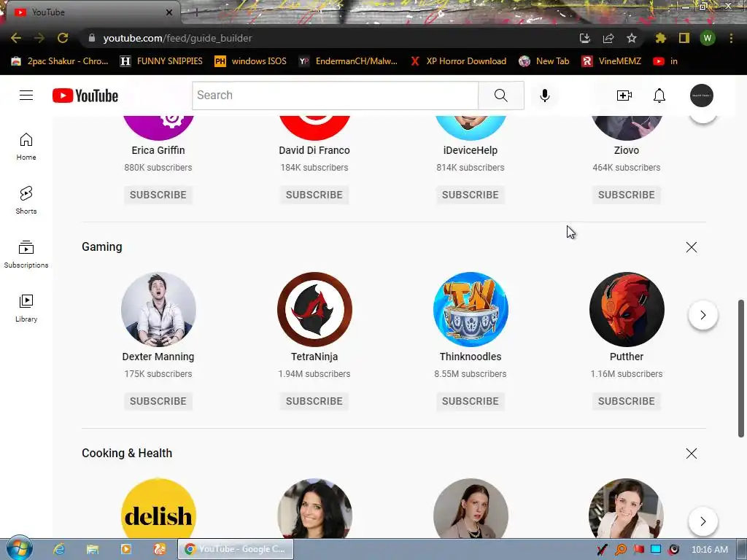Open the windows ISOS bookmark

[x=251, y=61]
